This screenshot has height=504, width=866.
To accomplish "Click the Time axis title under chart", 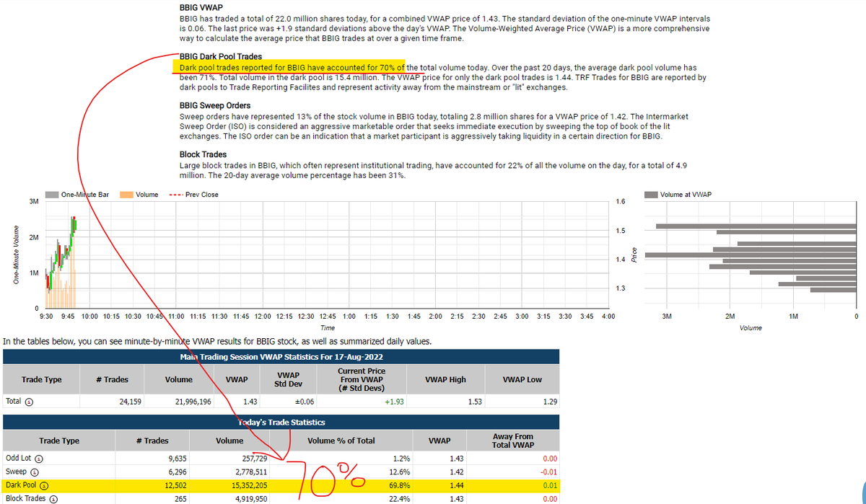I will (328, 327).
